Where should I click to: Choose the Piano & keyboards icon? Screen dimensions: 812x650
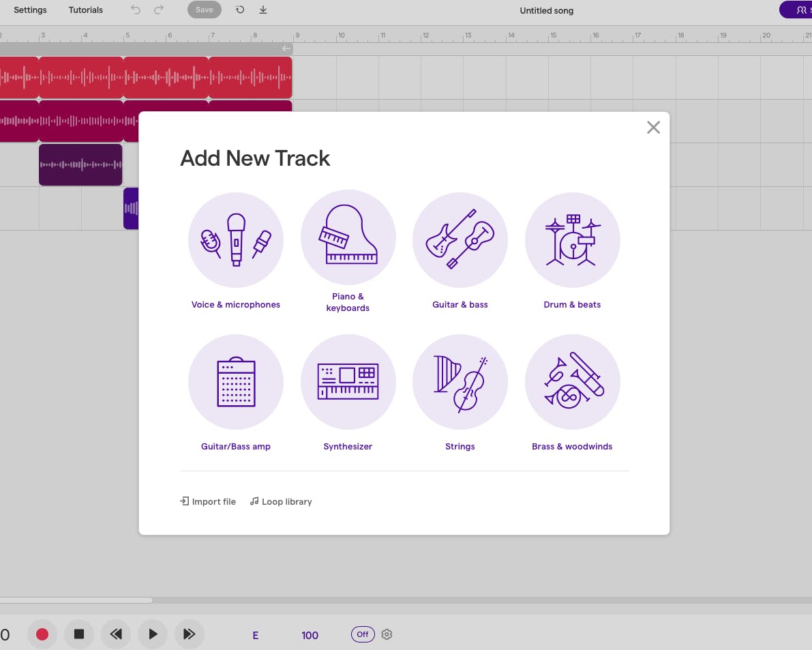tap(348, 237)
